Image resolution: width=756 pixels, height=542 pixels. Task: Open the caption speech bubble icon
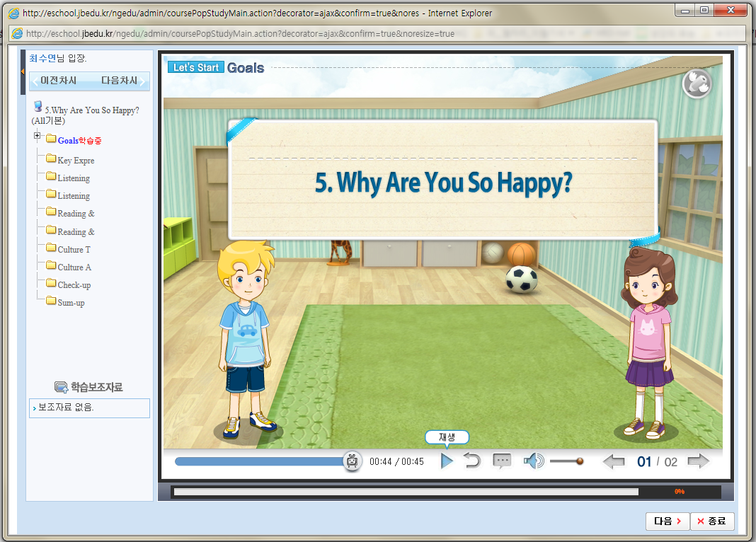tap(502, 461)
